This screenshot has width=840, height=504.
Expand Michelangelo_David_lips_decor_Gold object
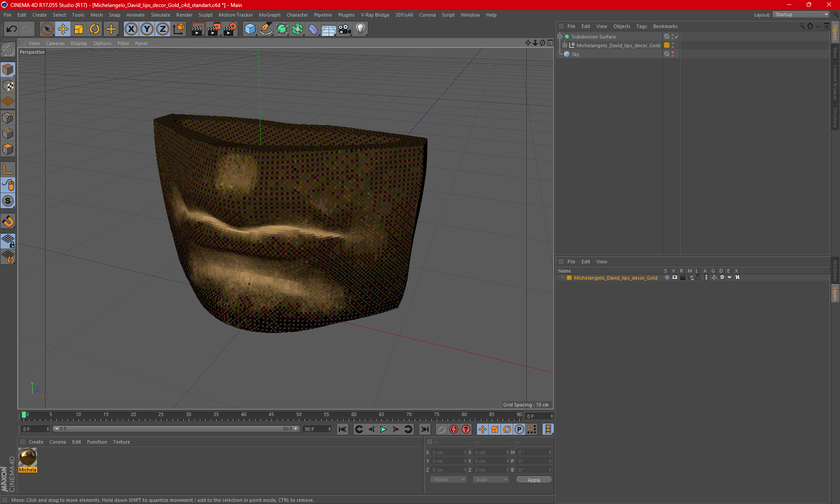[x=565, y=45]
